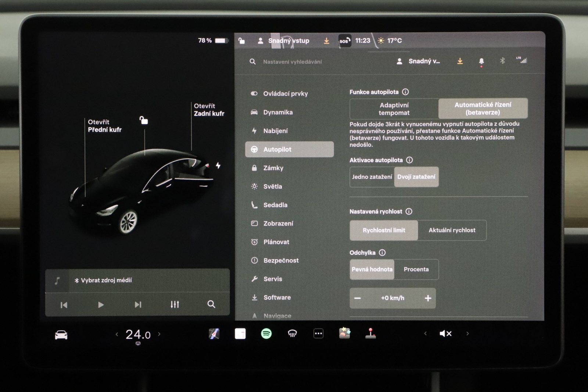Switch set speed to Aktuální rychlost
588x392 pixels.
452,230
